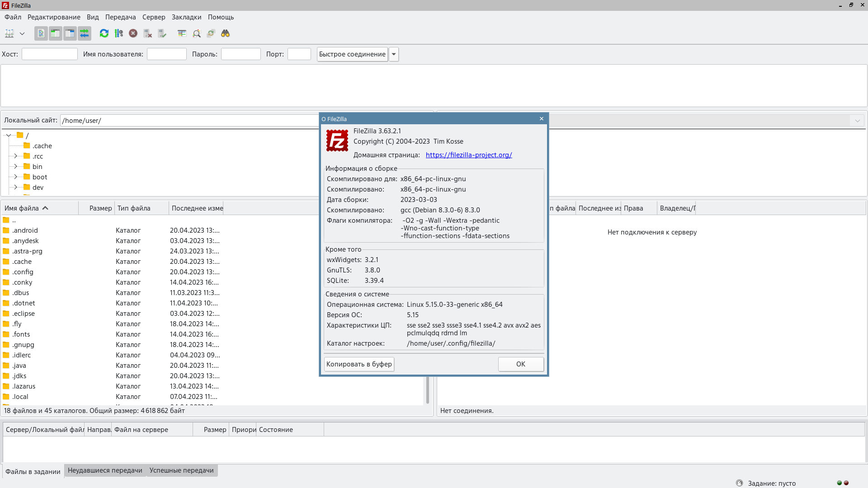Click the Быстрое соединение button
This screenshot has width=868, height=488.
tap(352, 54)
